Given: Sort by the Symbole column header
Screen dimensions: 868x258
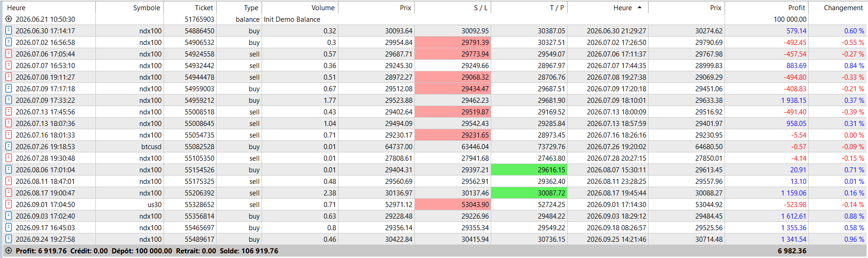Looking at the screenshot, I should coord(146,7).
